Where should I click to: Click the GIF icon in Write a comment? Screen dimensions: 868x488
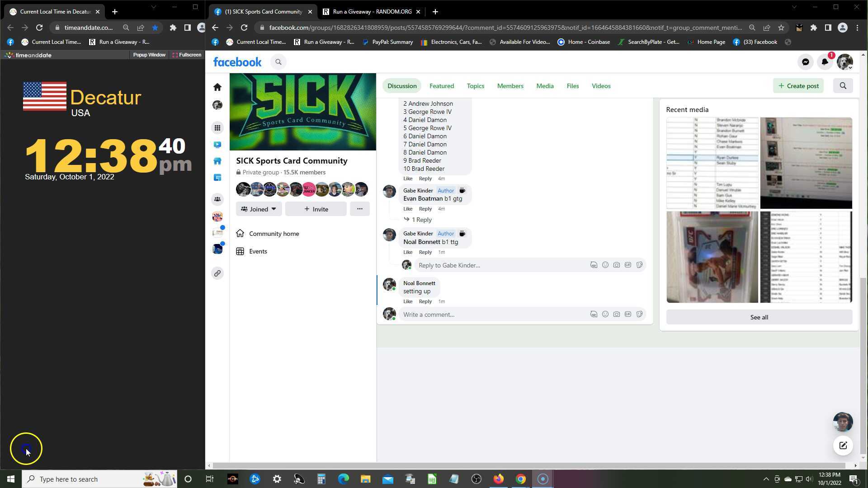click(x=627, y=314)
